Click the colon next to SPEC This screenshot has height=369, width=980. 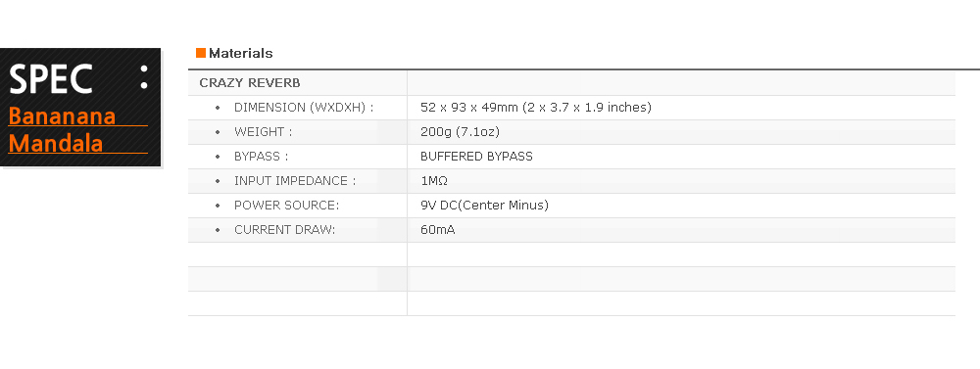pos(144,76)
